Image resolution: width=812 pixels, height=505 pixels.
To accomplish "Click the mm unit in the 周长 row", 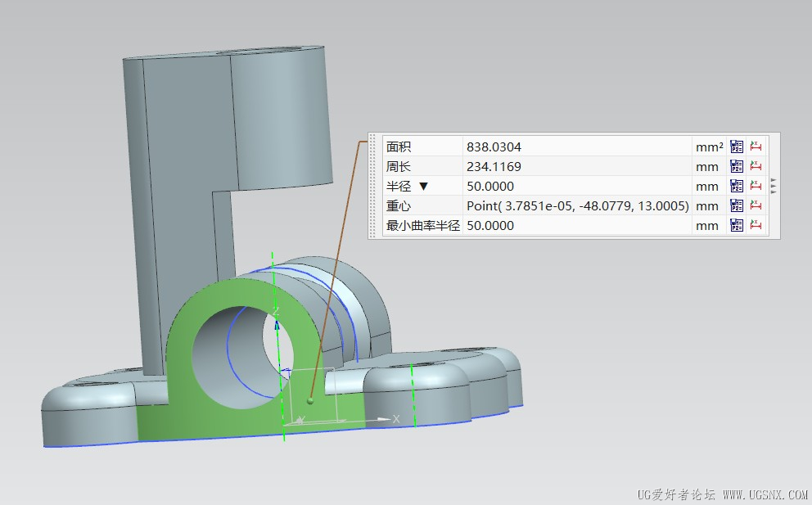I will (x=707, y=167).
